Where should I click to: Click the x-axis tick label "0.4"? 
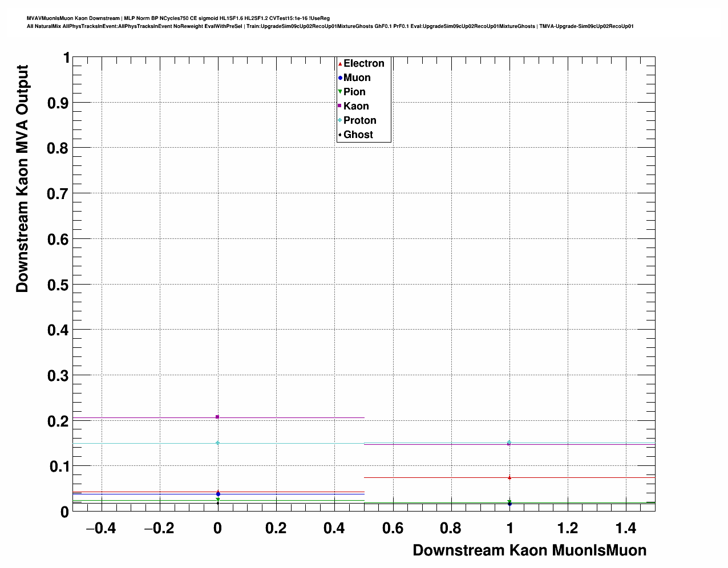(x=334, y=529)
